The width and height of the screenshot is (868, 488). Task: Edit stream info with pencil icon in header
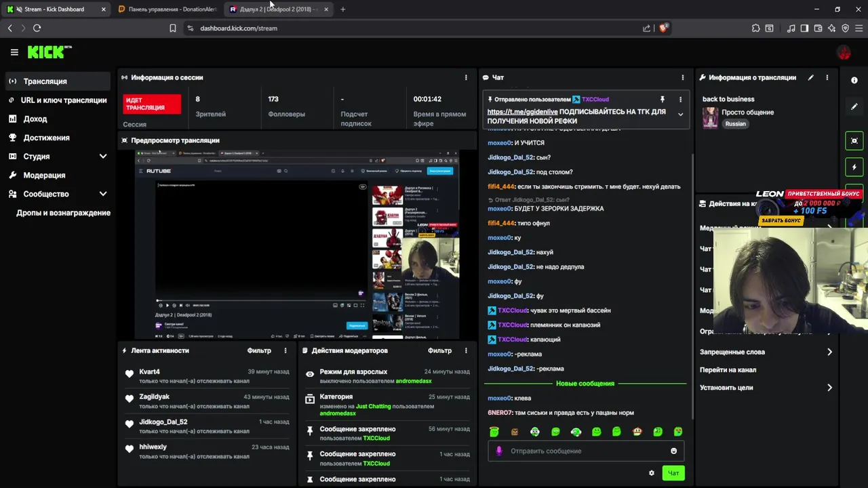tap(810, 77)
